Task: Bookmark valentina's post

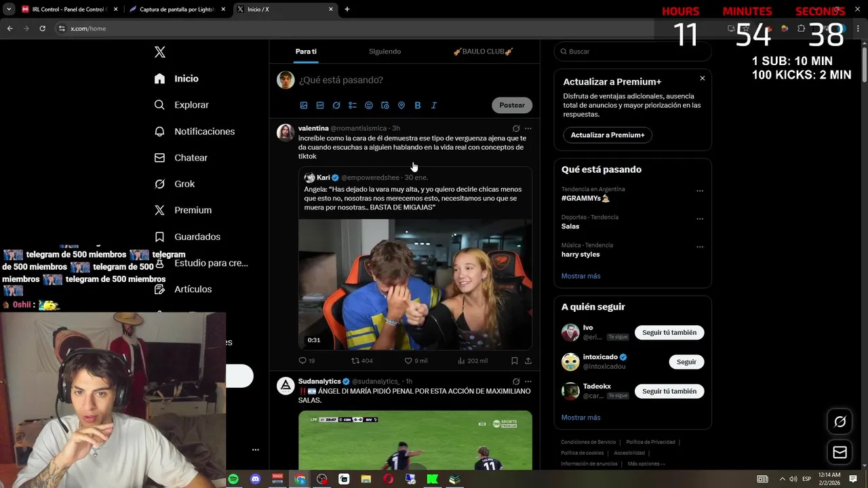Action: coord(515,361)
